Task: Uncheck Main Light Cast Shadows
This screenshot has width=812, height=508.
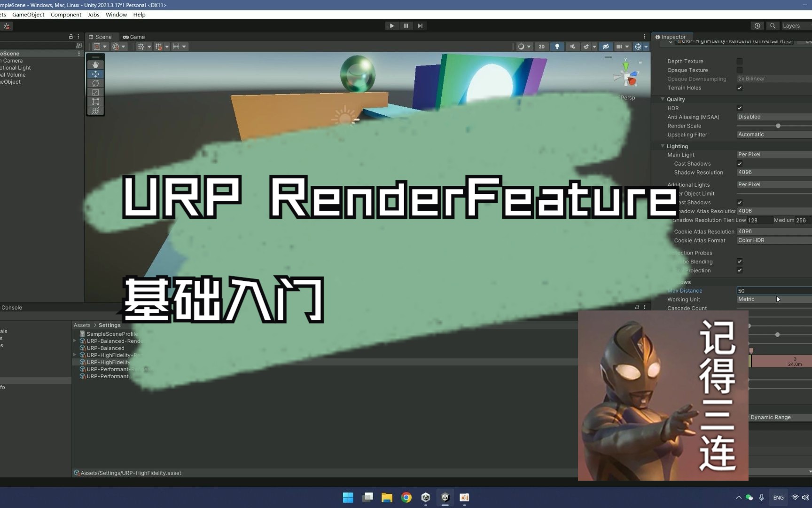Action: pos(740,164)
